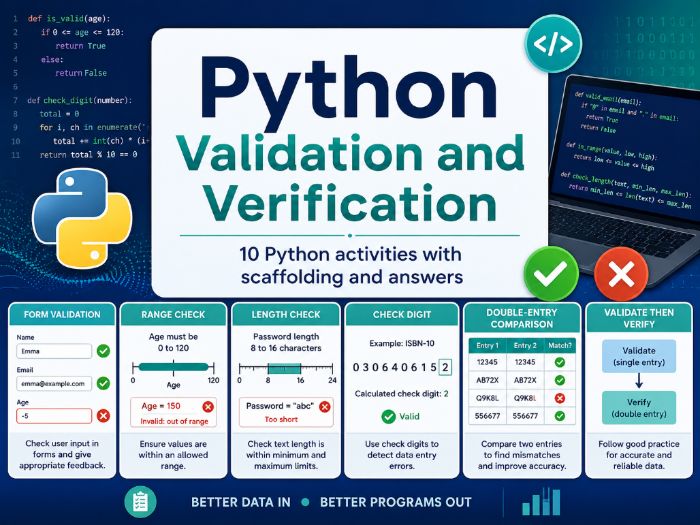700x525 pixels.
Task: Click 'Calculated check digit: 2' text
Action: tap(401, 394)
